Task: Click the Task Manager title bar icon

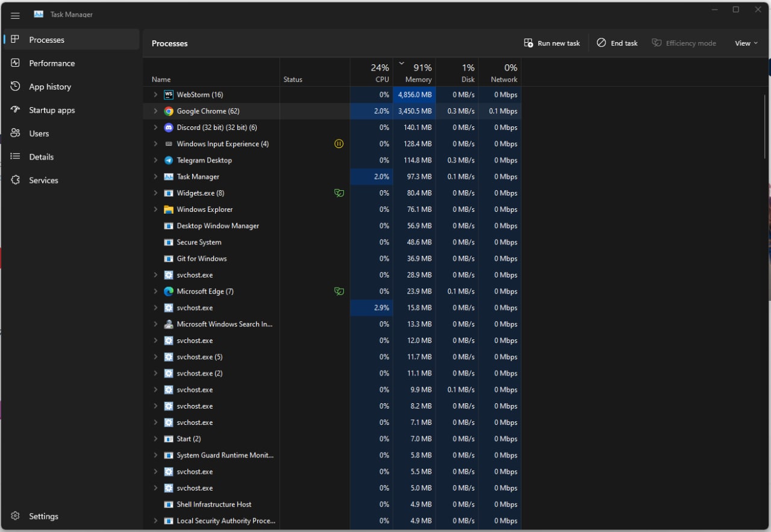Action: coord(39,14)
